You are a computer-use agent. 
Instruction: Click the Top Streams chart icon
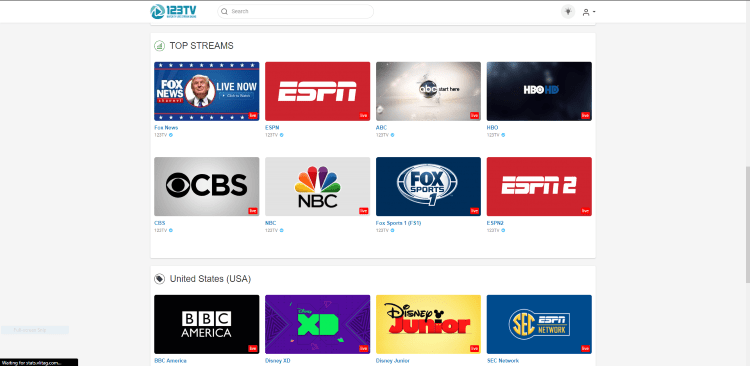(159, 46)
